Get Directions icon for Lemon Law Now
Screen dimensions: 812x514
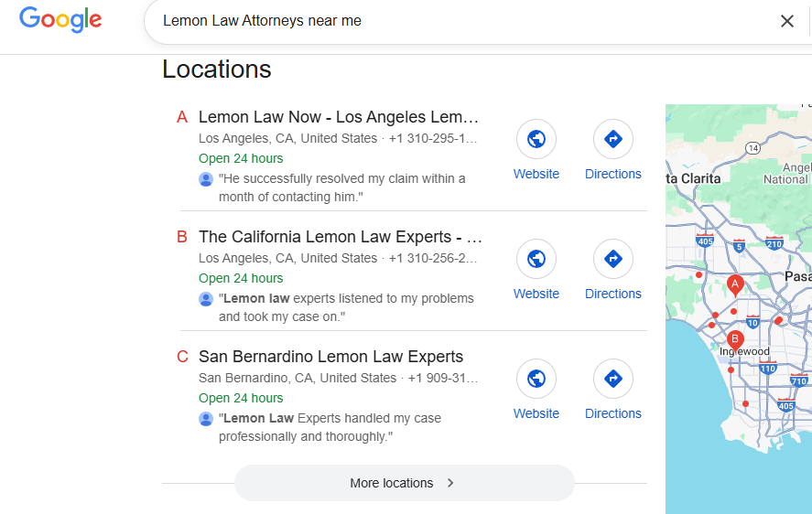(613, 140)
